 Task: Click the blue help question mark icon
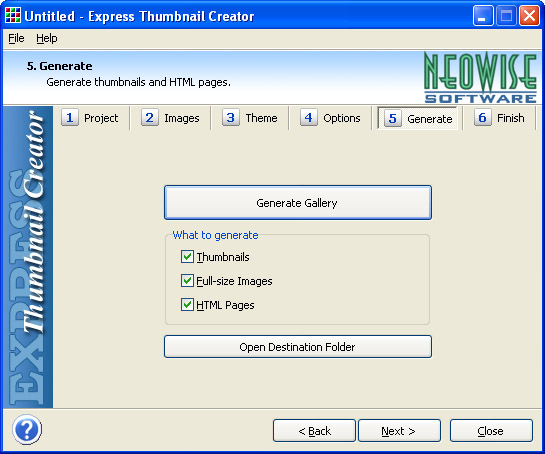pos(27,430)
